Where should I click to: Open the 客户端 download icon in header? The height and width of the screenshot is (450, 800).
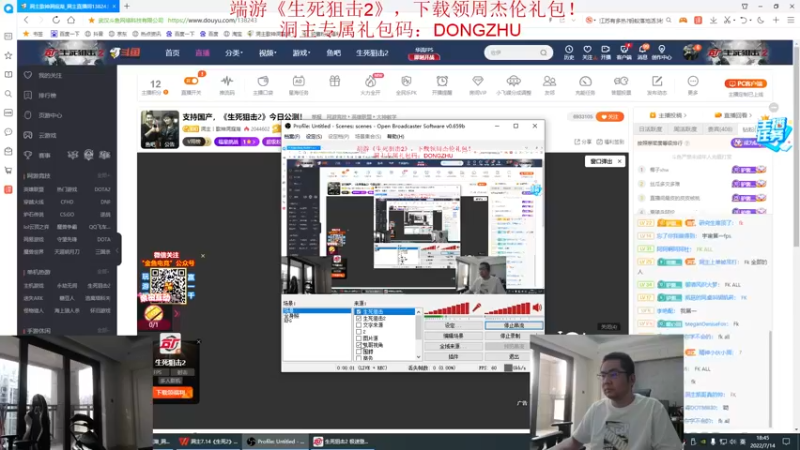pos(623,52)
